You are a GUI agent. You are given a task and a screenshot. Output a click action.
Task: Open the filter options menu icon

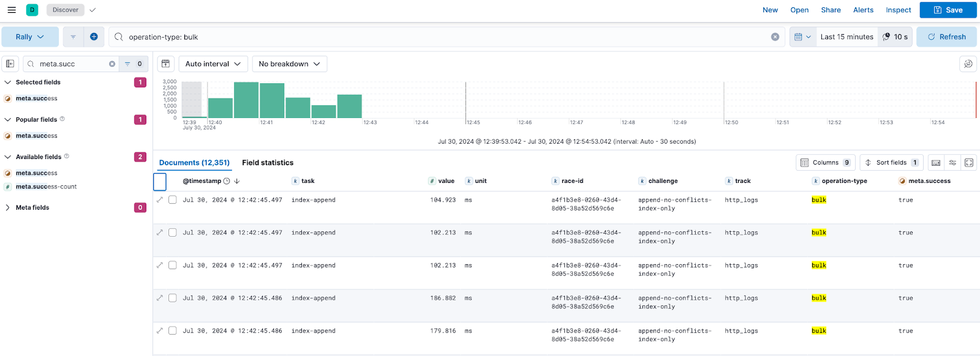click(73, 37)
